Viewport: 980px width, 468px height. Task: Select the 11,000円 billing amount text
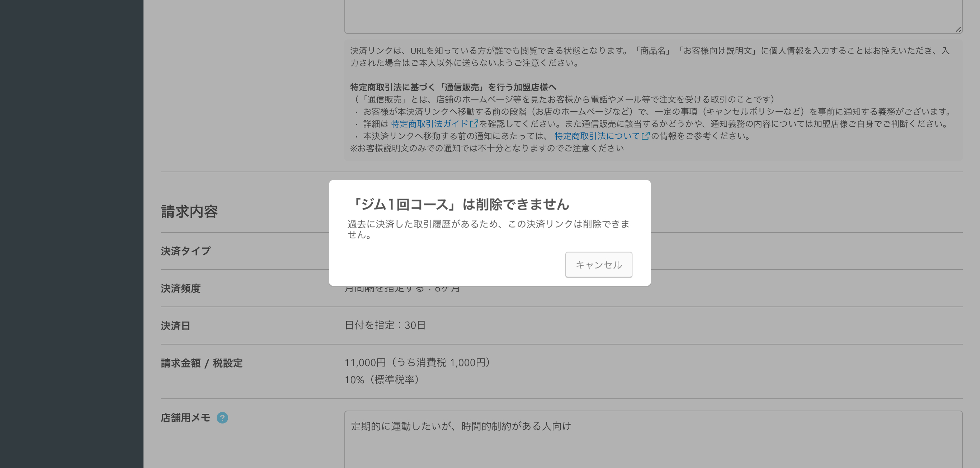coord(416,362)
